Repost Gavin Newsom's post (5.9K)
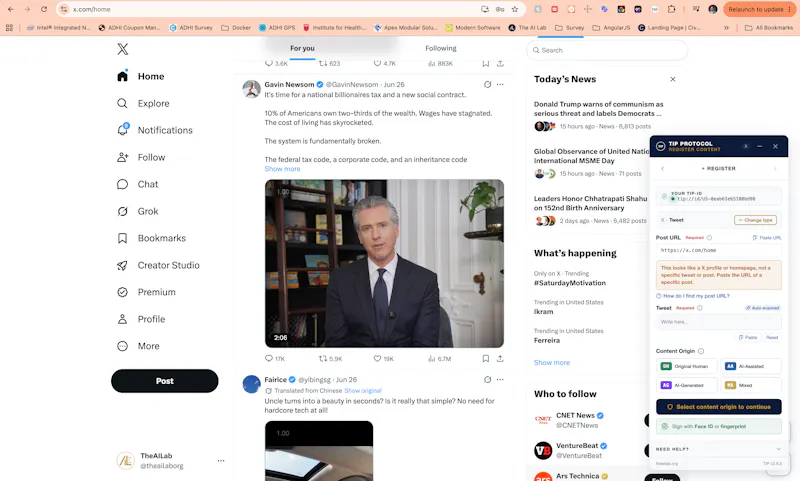The image size is (800, 481). (x=331, y=359)
